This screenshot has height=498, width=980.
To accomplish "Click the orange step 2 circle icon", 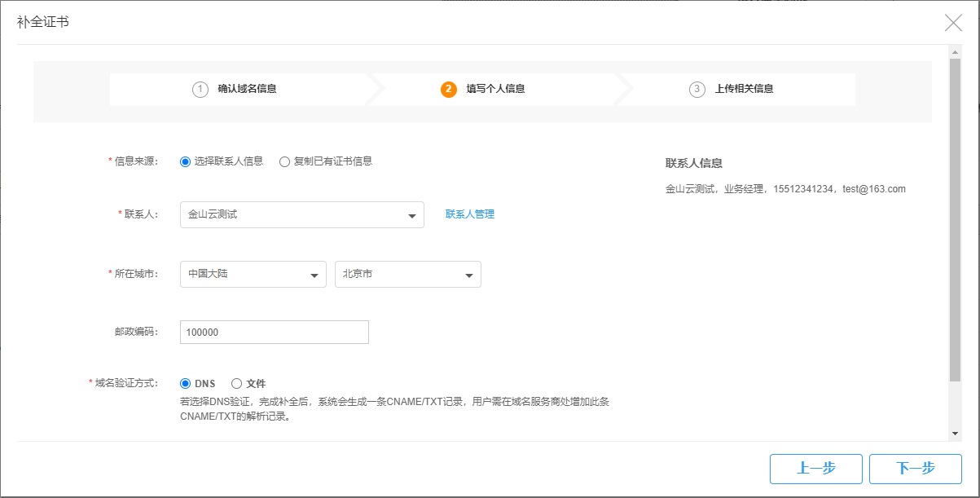I will click(448, 90).
